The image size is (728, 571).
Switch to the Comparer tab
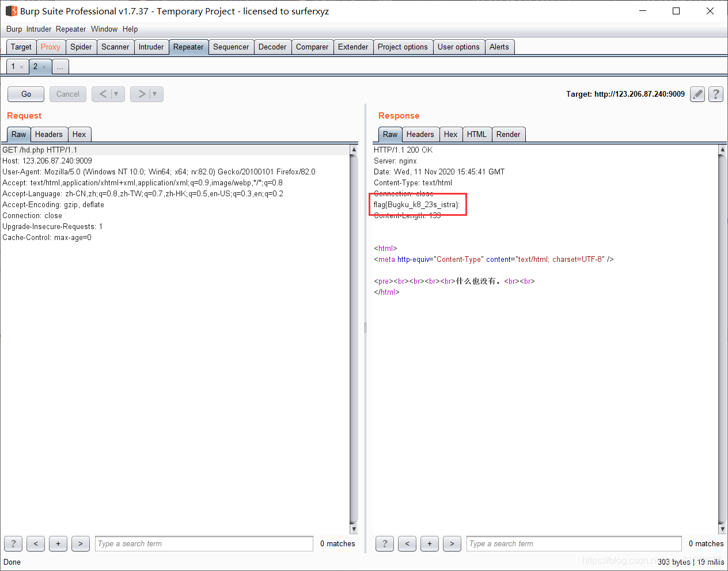[x=312, y=47]
